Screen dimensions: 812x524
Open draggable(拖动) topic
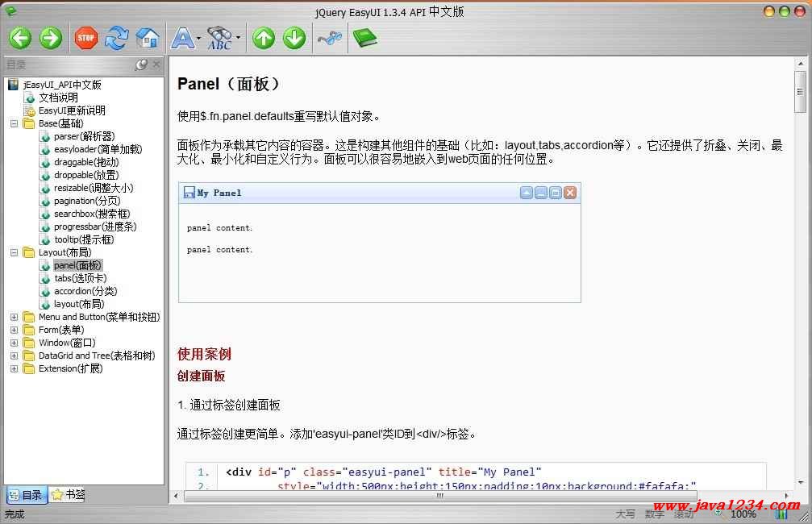(x=86, y=162)
